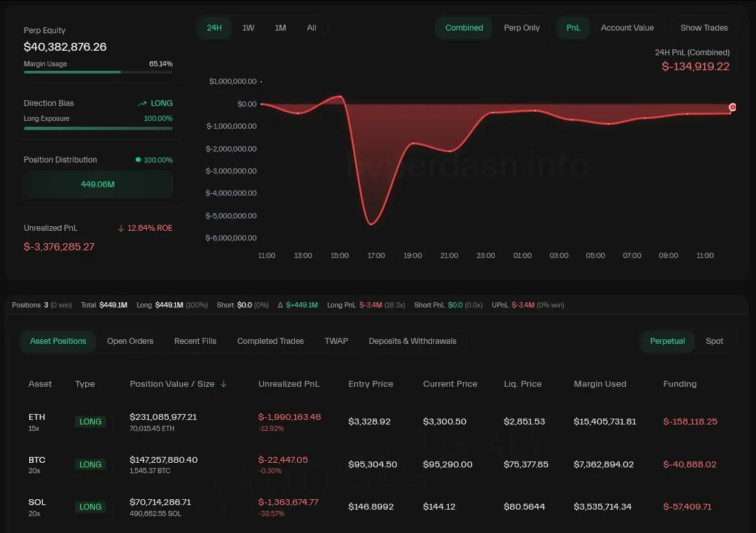Click the Unrealized PnL column header
756x533 pixels.
289,384
